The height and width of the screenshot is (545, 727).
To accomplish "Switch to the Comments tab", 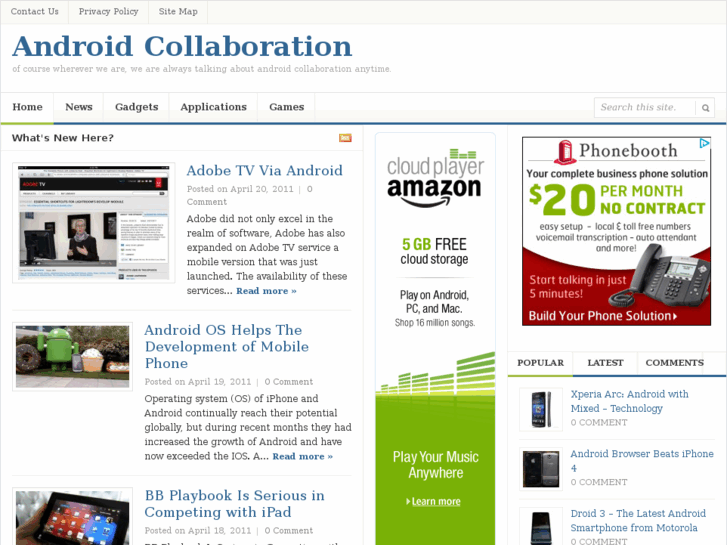I will 674,363.
